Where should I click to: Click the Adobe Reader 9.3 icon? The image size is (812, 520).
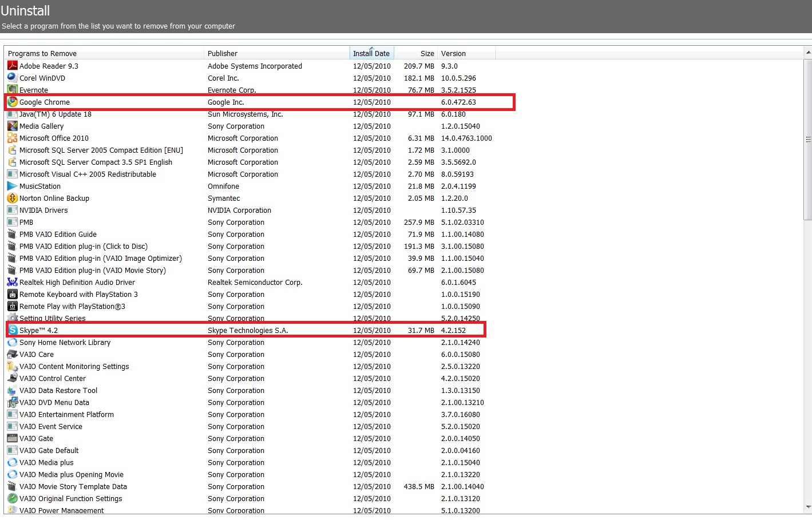coord(12,66)
